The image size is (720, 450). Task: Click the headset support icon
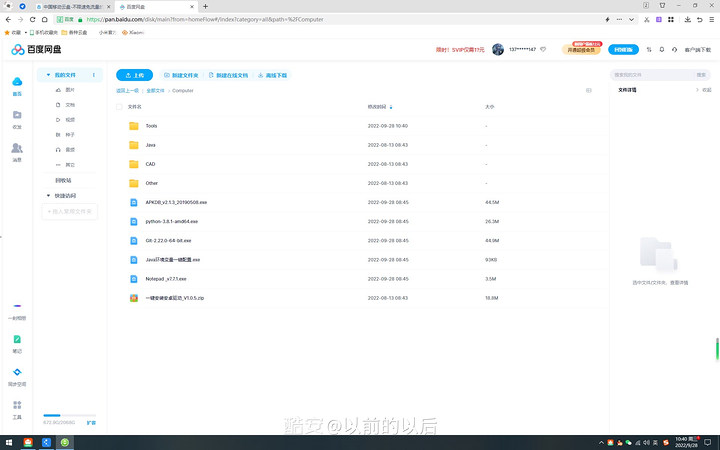(x=674, y=50)
